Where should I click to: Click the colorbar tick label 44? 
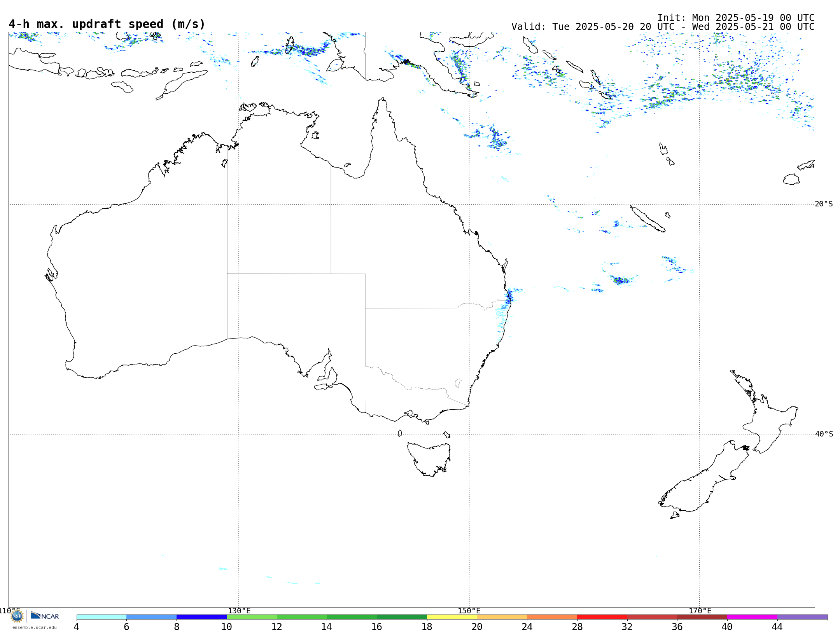point(777,627)
